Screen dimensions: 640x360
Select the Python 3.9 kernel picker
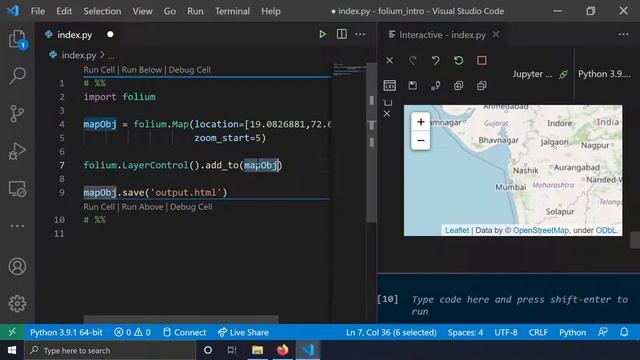click(604, 74)
